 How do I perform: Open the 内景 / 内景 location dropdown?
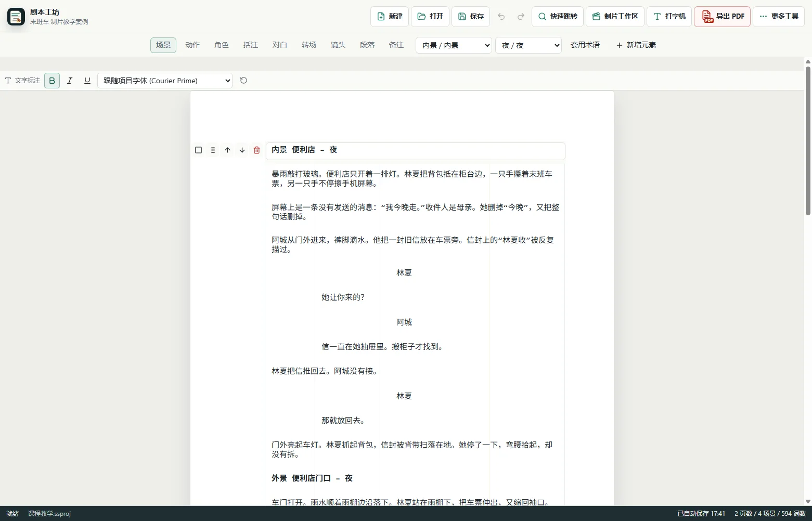pos(454,45)
